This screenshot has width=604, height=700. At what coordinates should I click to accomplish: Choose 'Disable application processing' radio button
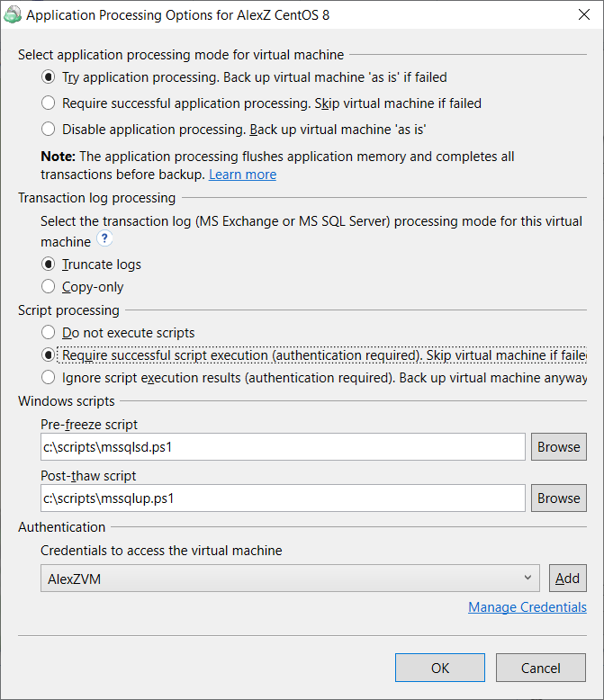(48, 129)
